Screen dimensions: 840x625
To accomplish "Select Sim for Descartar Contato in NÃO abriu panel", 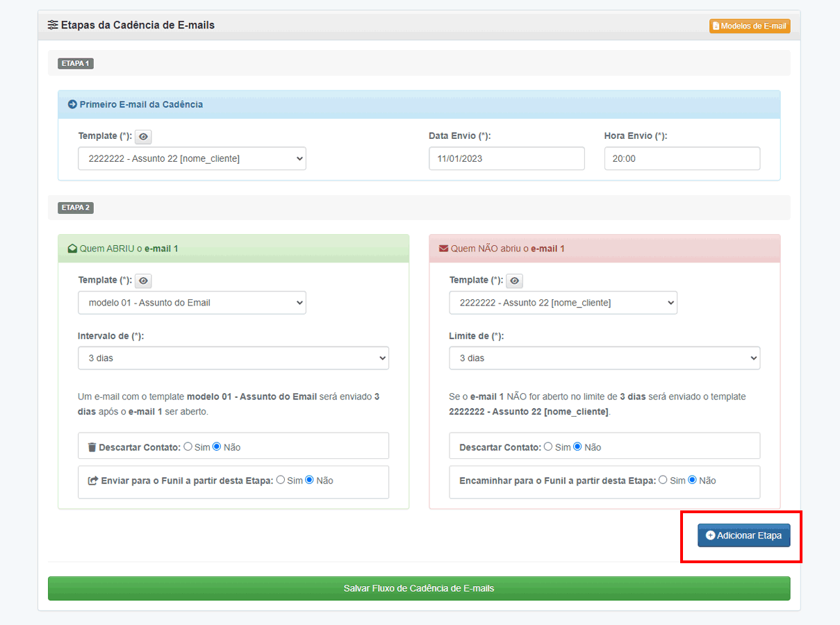I will 548,447.
